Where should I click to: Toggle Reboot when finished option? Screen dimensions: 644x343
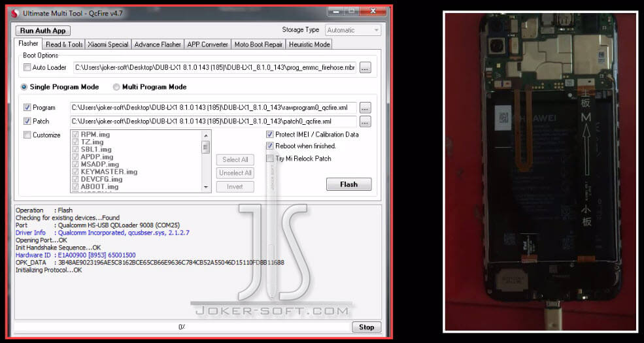270,146
